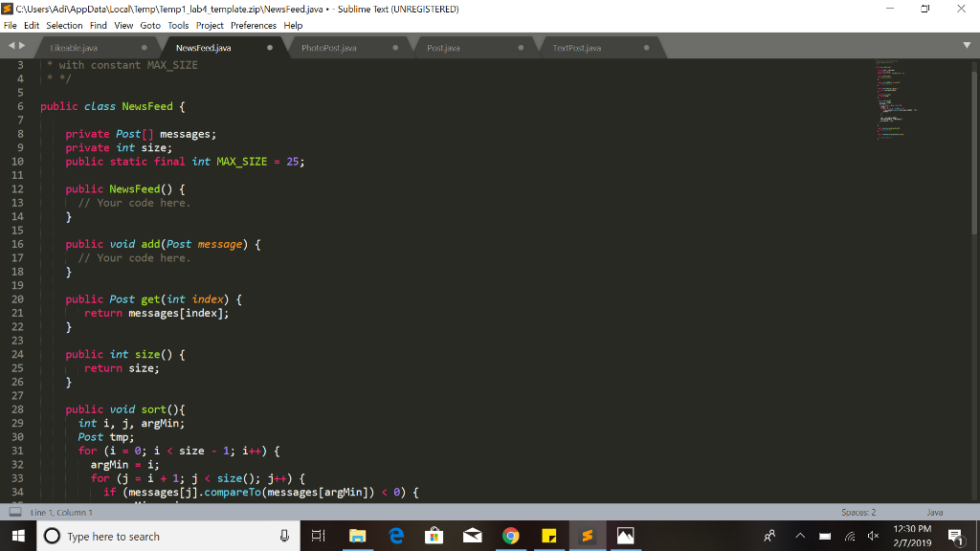The height and width of the screenshot is (551, 980).
Task: Open the Edit menu
Action: 32,26
